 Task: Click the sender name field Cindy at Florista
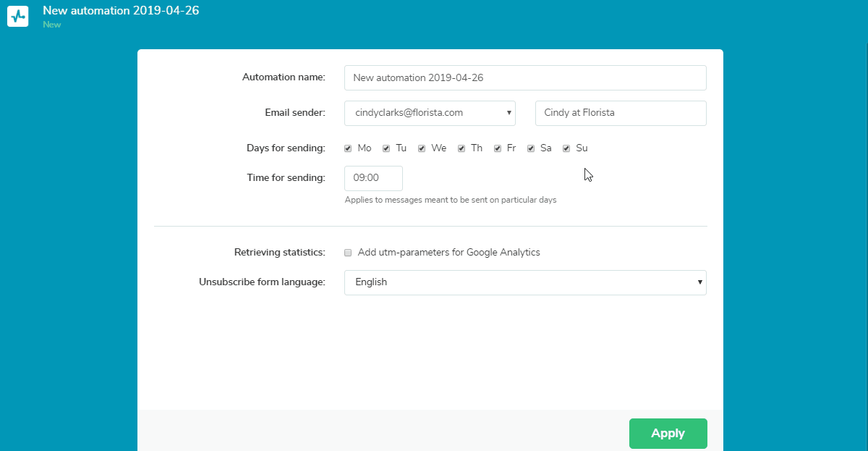620,113
